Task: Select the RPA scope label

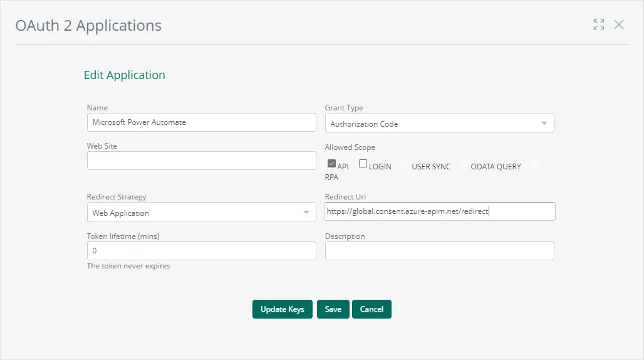Action: [x=331, y=177]
